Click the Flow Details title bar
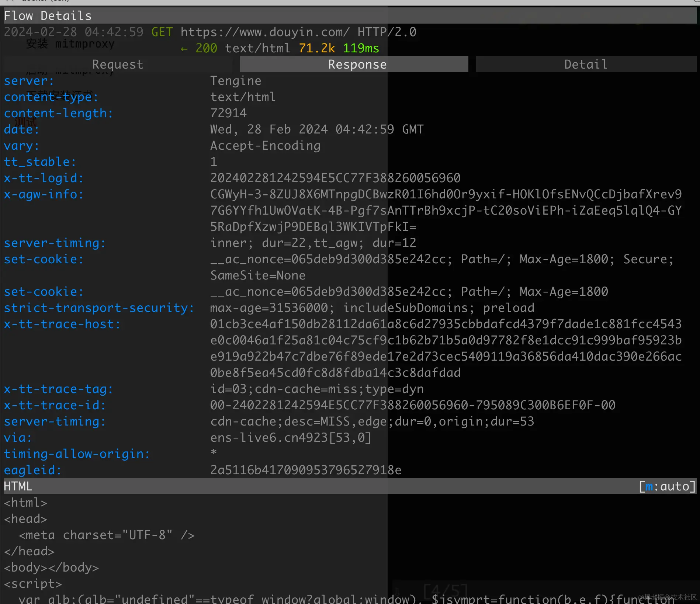 350,16
